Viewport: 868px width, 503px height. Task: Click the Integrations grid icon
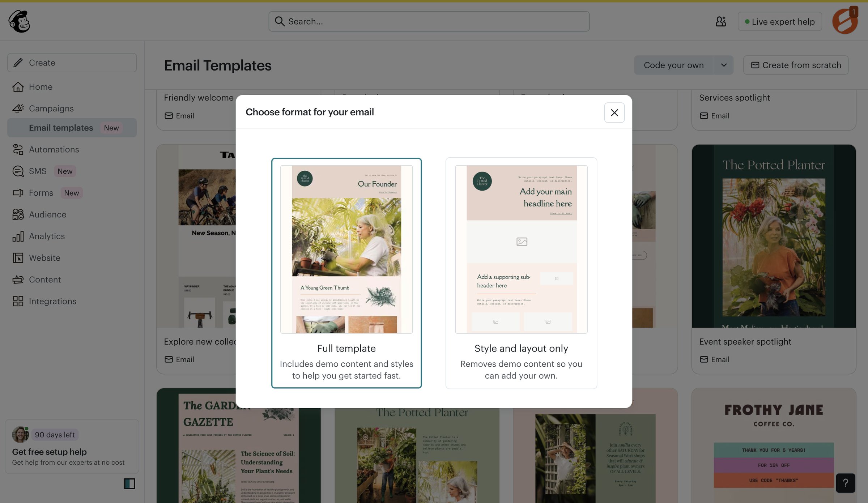pos(18,301)
